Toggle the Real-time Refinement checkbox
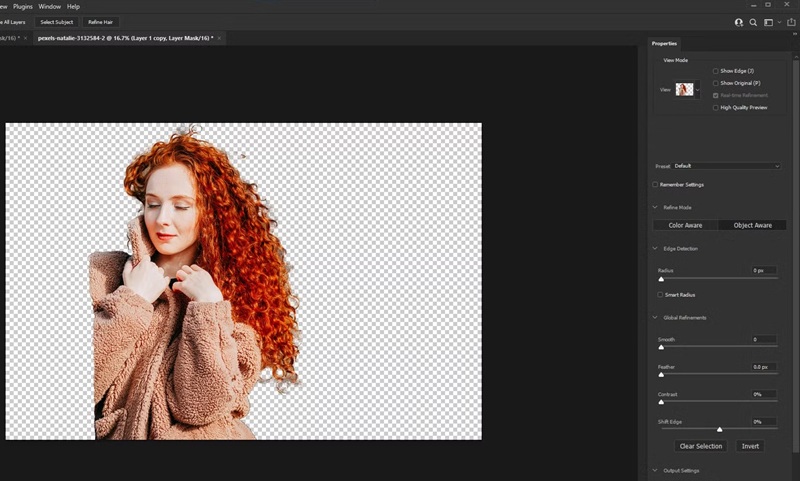This screenshot has height=481, width=800. [715, 95]
